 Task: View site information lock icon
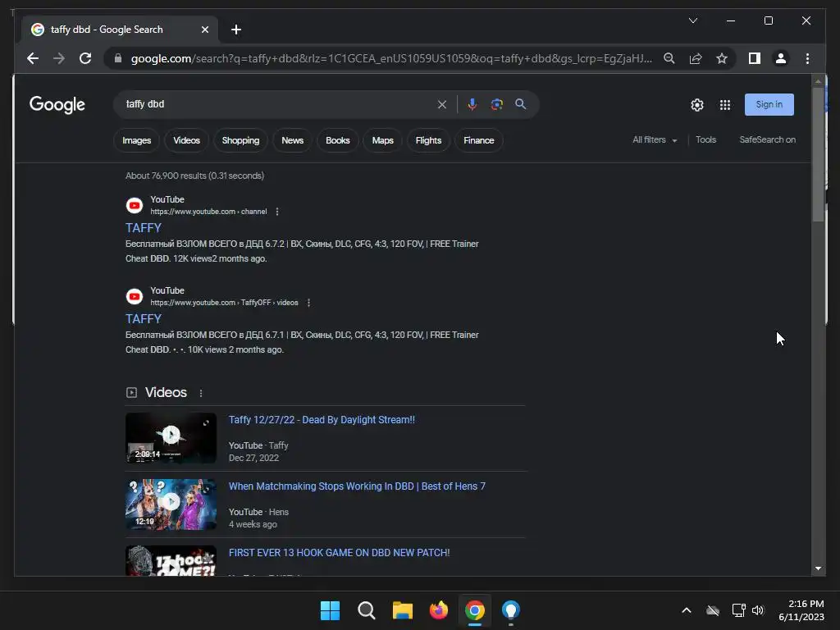118,58
